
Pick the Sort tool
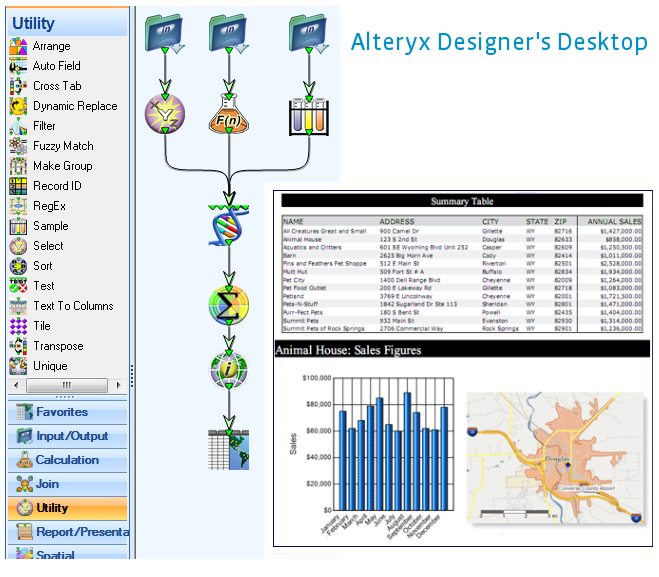[31, 266]
